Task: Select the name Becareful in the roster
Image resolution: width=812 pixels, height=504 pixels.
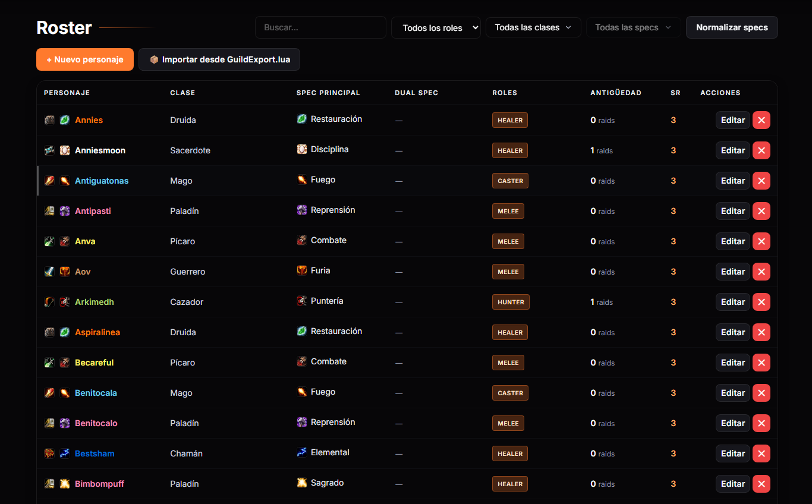Action: [94, 363]
